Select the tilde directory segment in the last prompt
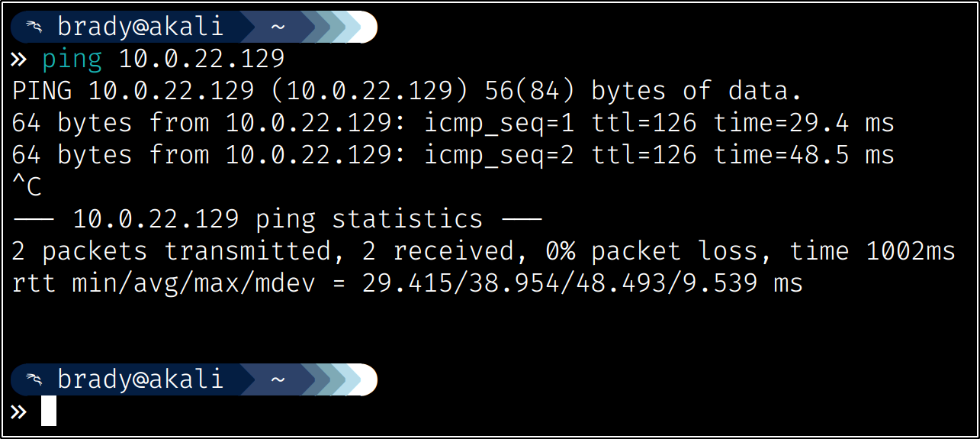This screenshot has width=980, height=439. point(278,379)
